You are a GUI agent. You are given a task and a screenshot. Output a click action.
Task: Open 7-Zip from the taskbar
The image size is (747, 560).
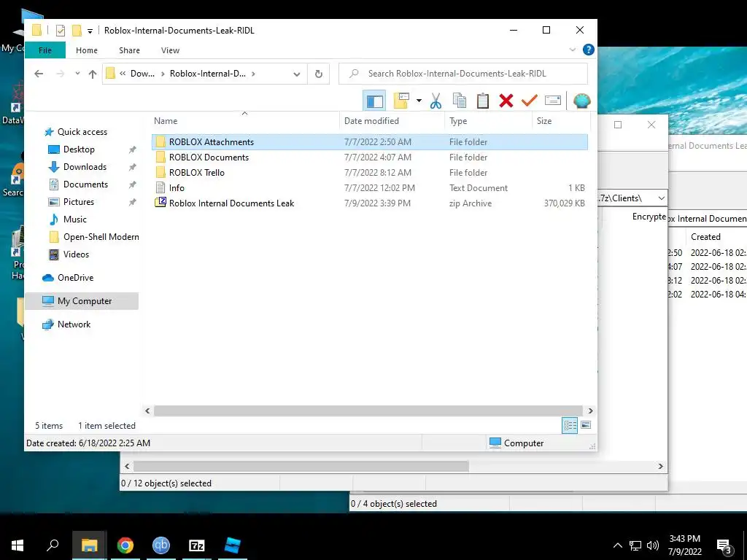pos(197,545)
